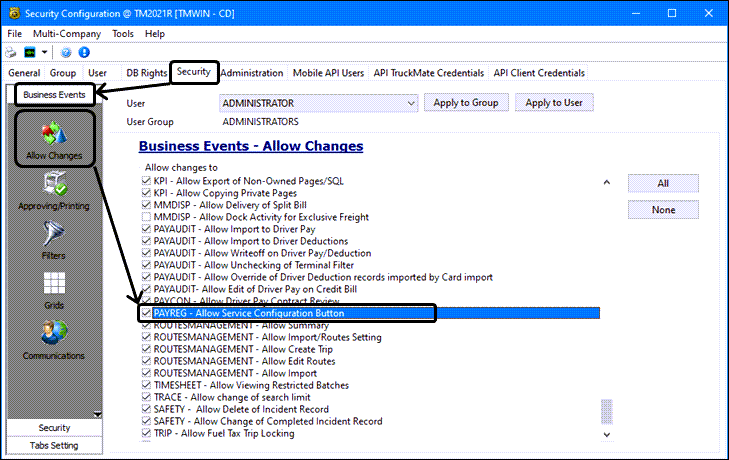The width and height of the screenshot is (729, 460).
Task: Toggle TRACE Allow change of search limit checkbox
Action: (146, 397)
